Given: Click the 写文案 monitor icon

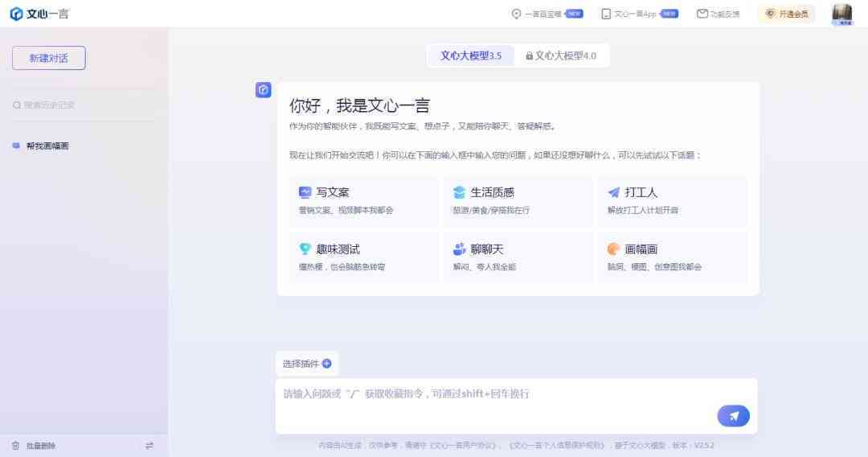Looking at the screenshot, I should pos(305,192).
